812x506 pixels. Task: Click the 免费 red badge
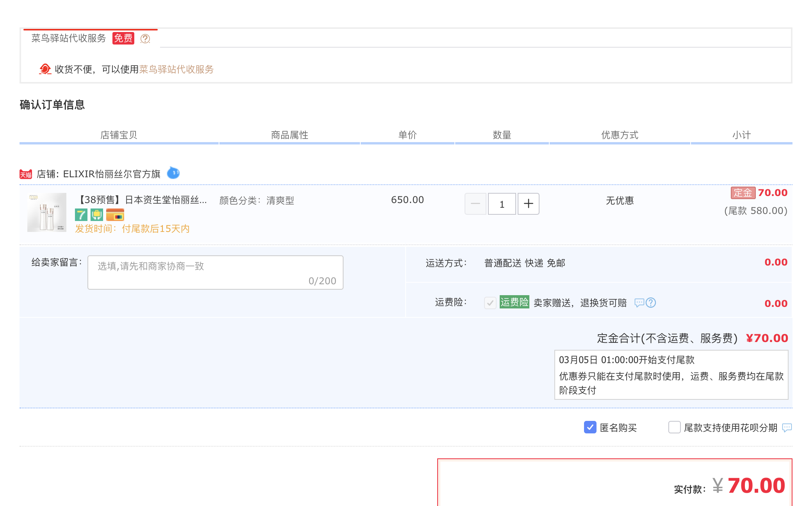(123, 38)
